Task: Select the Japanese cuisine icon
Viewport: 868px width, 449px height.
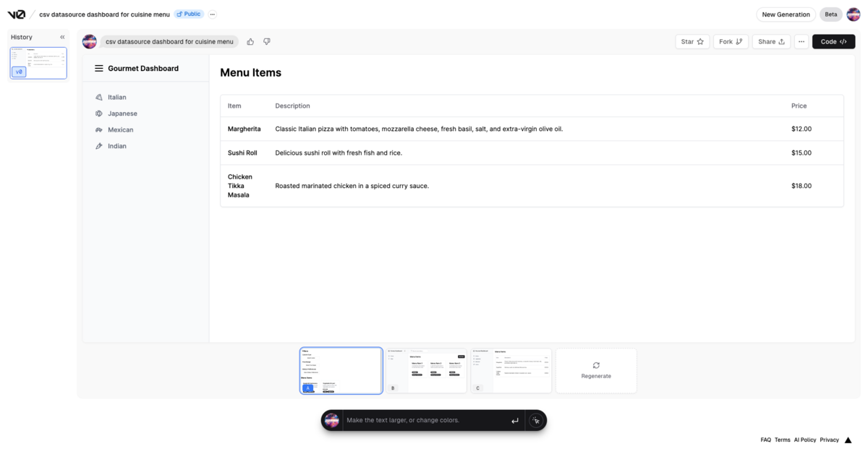Action: pos(99,114)
